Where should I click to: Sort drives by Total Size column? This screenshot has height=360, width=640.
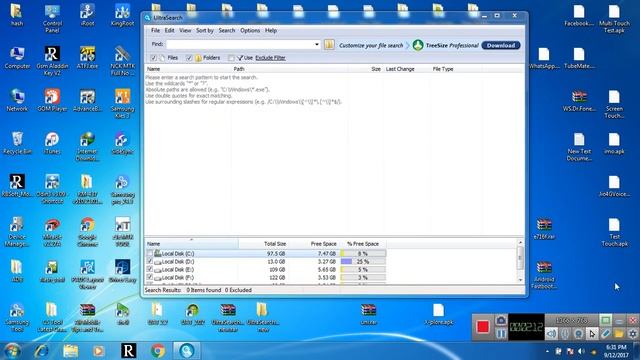275,244
